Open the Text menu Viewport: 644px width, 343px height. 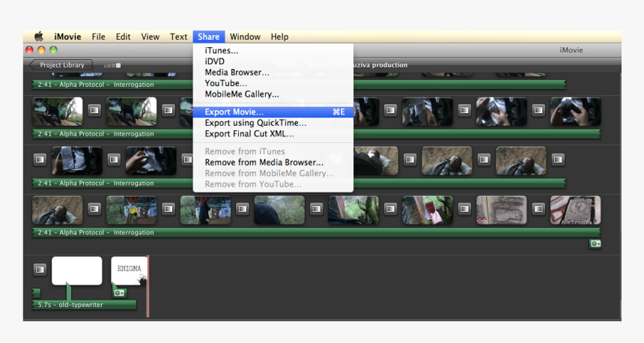point(179,37)
